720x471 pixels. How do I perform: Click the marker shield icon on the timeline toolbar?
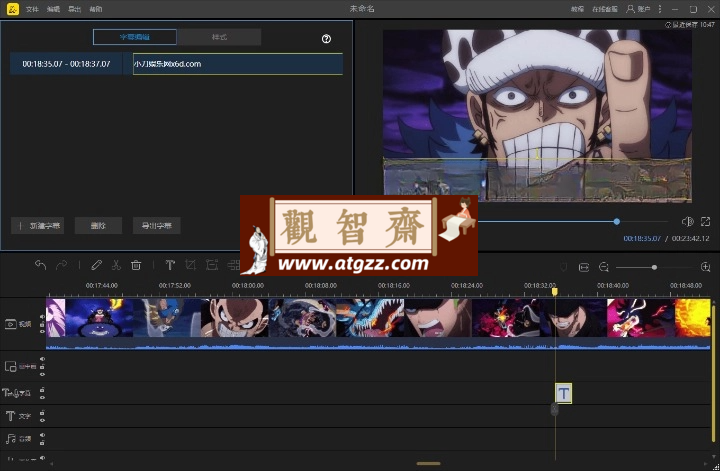[563, 267]
